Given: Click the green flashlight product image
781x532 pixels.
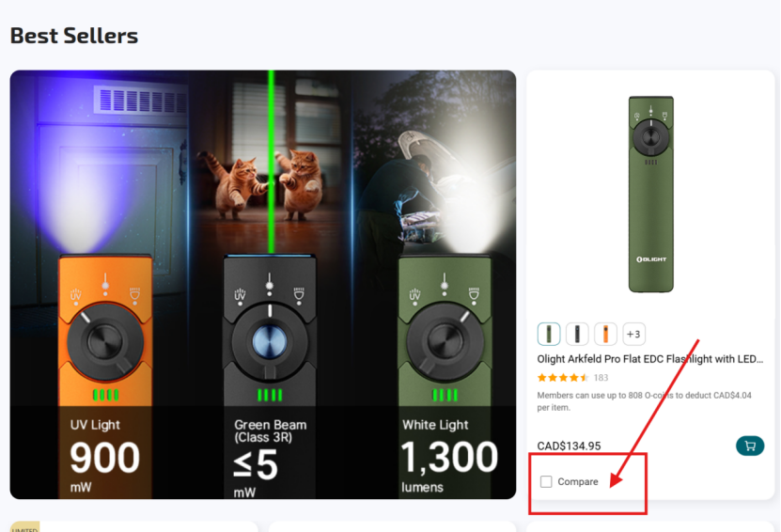Looking at the screenshot, I should (x=651, y=195).
